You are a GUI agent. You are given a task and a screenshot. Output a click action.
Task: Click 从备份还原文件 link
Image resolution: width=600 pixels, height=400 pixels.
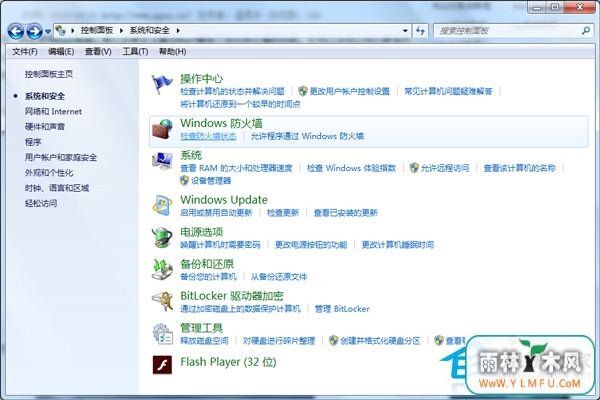coord(279,276)
